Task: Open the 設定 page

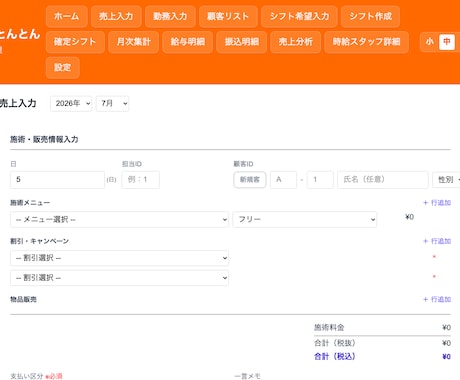Action: click(63, 68)
